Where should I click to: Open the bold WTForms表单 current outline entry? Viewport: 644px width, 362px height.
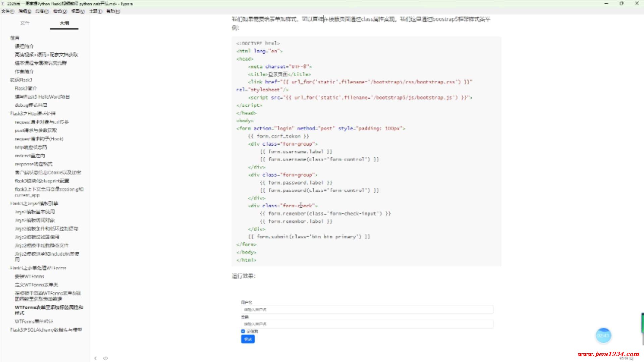pos(49,310)
